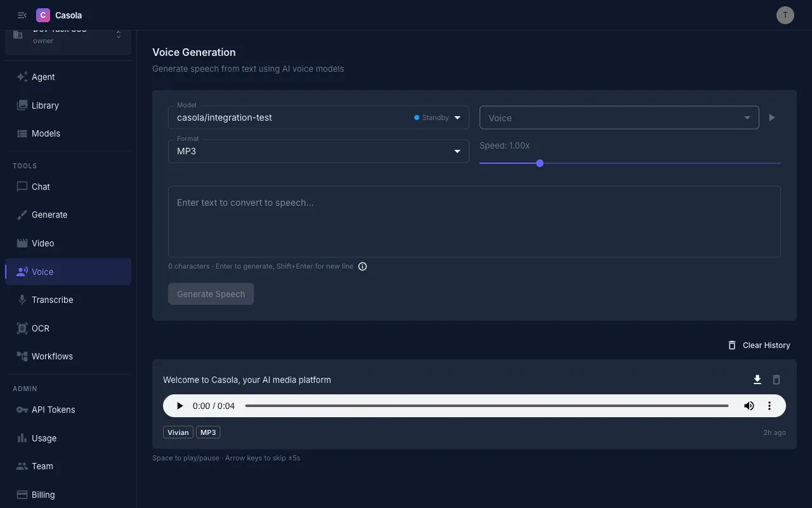Expand the Format dropdown showing MP3

pos(318,151)
